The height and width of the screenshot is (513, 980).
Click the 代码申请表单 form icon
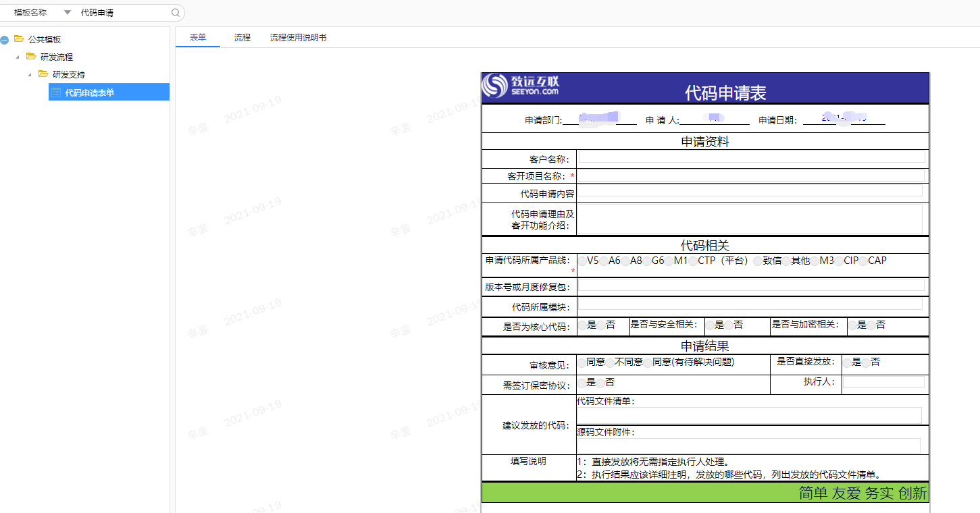coord(56,92)
